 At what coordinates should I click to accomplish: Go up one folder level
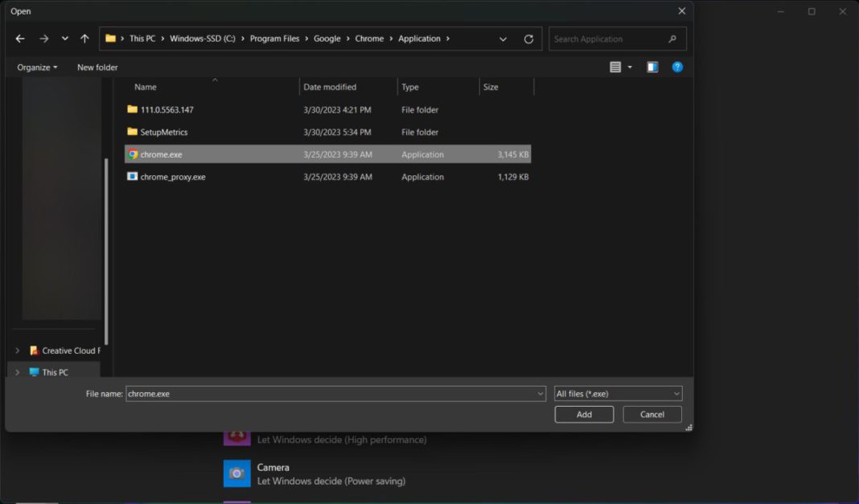(x=84, y=39)
